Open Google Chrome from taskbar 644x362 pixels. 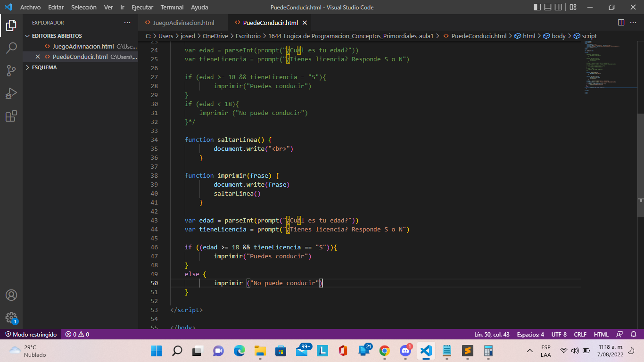(x=385, y=351)
